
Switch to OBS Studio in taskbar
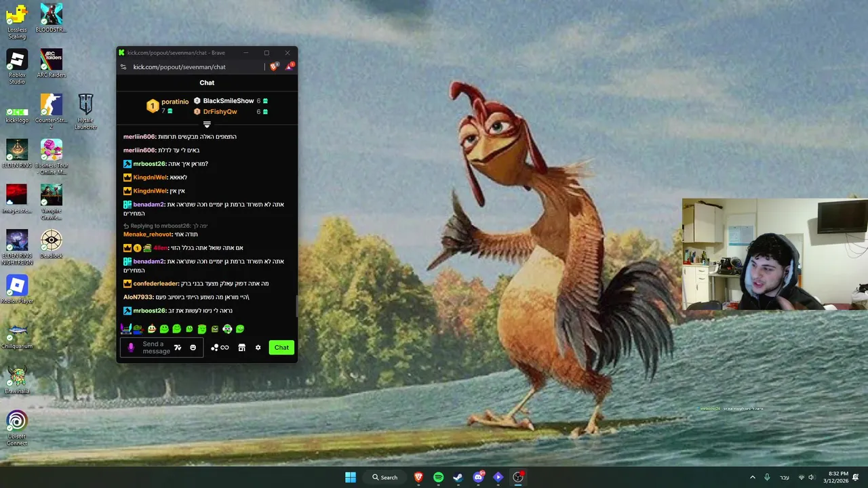pos(518,477)
